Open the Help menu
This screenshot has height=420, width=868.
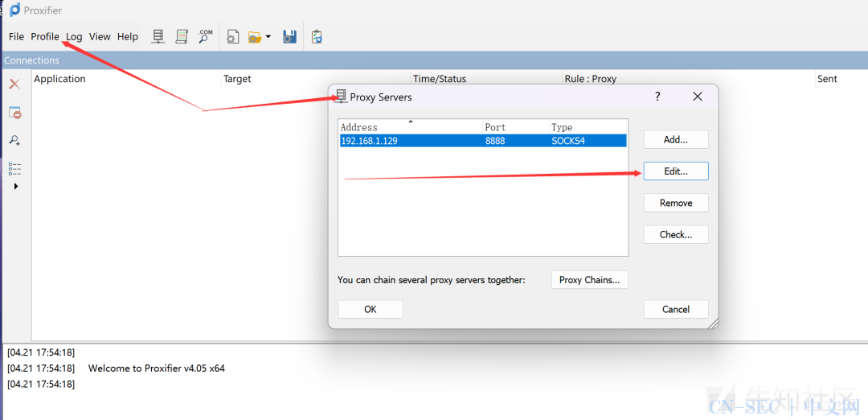point(127,36)
